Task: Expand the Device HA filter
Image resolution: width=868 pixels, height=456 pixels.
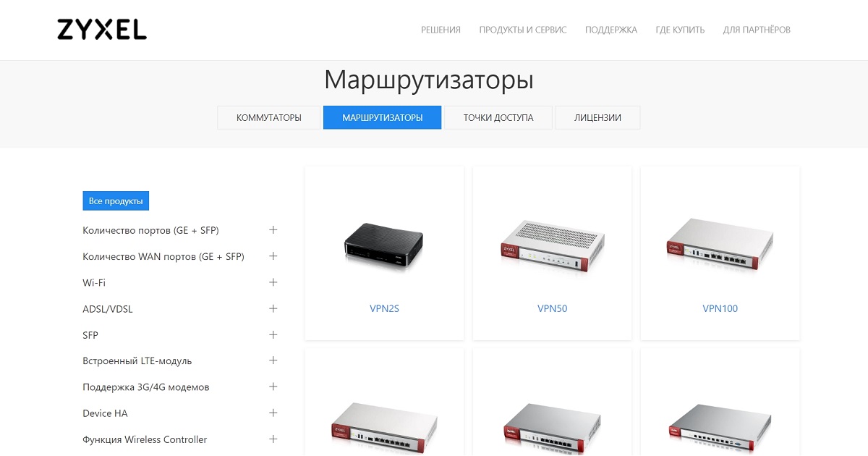Action: click(273, 413)
